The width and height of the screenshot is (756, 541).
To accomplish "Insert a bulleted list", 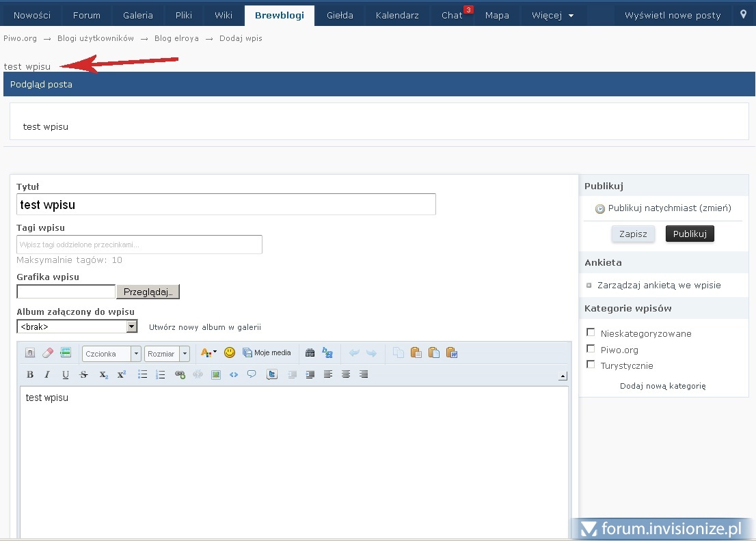I will point(143,374).
